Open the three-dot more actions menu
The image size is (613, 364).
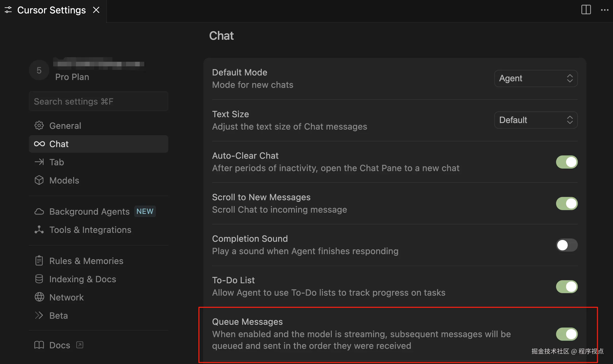tap(605, 10)
